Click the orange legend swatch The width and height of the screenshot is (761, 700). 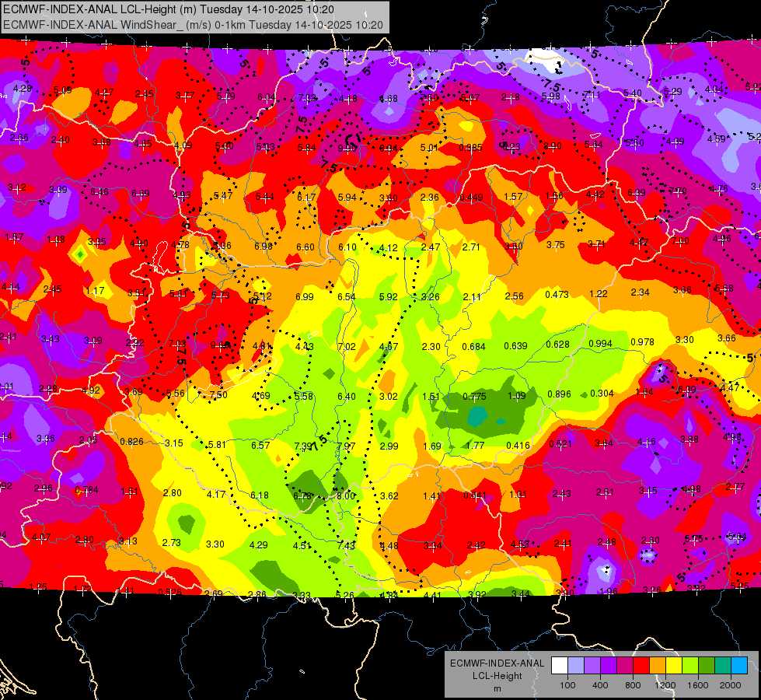point(658,666)
